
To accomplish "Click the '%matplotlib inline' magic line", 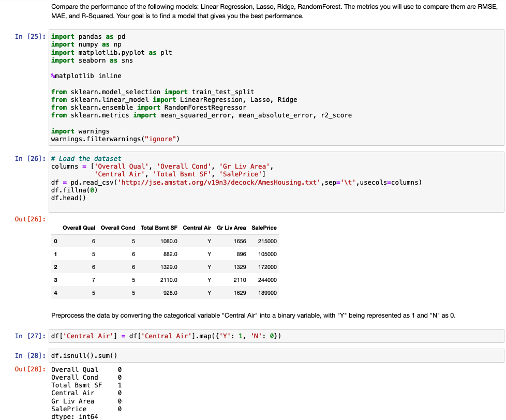I will [86, 76].
